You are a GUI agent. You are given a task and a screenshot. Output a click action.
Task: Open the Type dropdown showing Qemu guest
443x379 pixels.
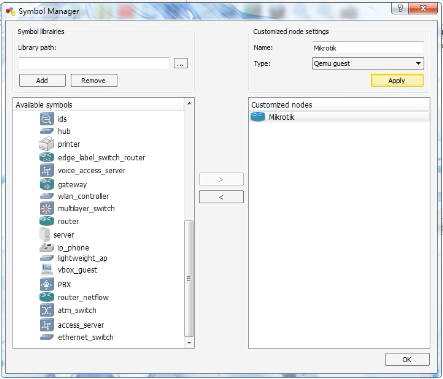pos(368,63)
